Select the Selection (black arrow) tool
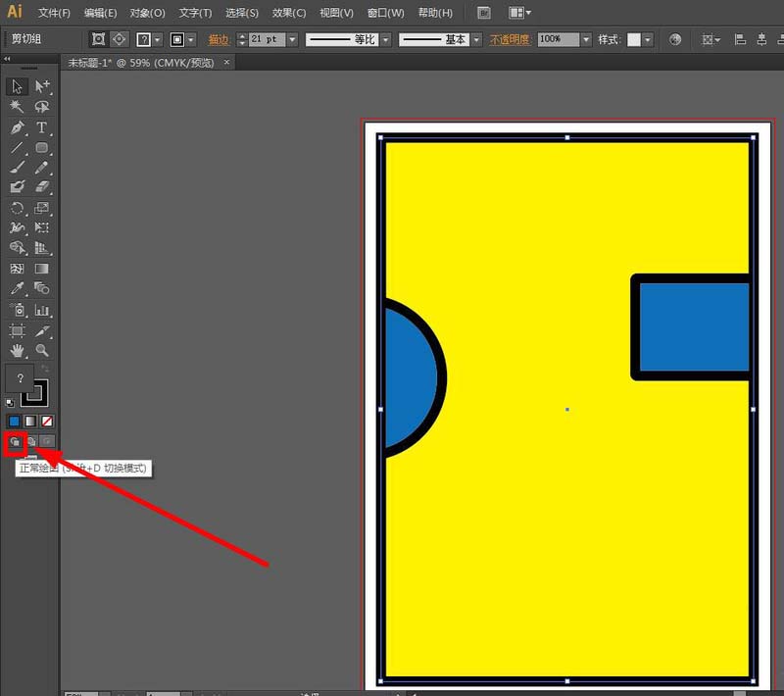The height and width of the screenshot is (696, 784). click(x=17, y=86)
